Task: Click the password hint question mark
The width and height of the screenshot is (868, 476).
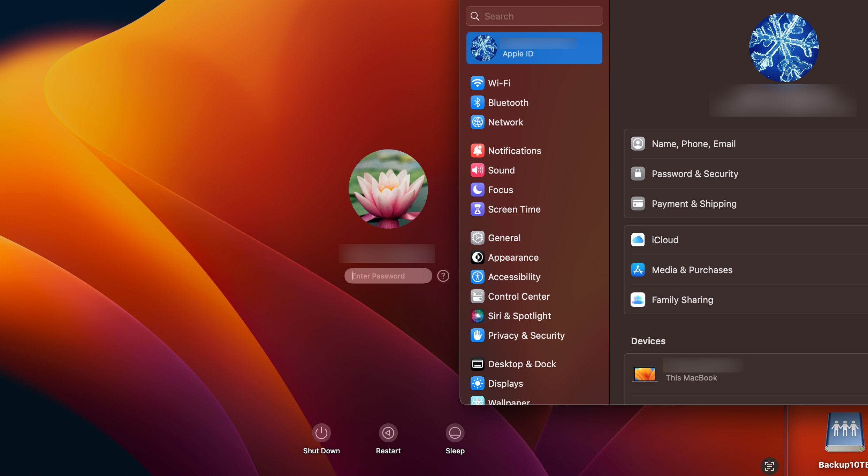Action: 443,276
